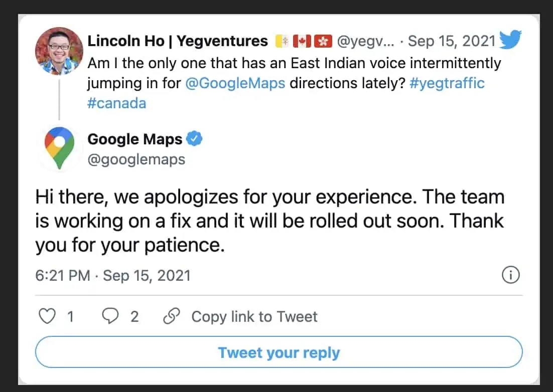This screenshot has height=392, width=553.
Task: Open the tweet info circle icon
Action: pos(511,275)
